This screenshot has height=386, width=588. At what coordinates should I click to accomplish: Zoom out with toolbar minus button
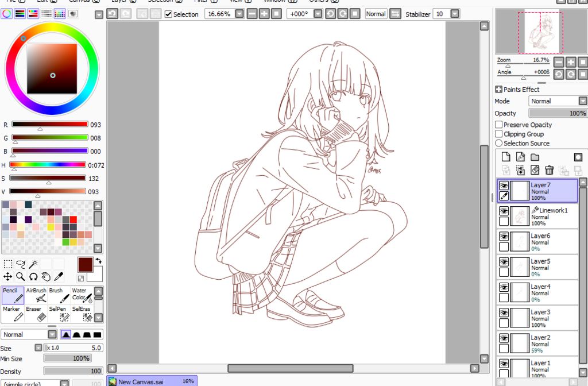coord(253,14)
